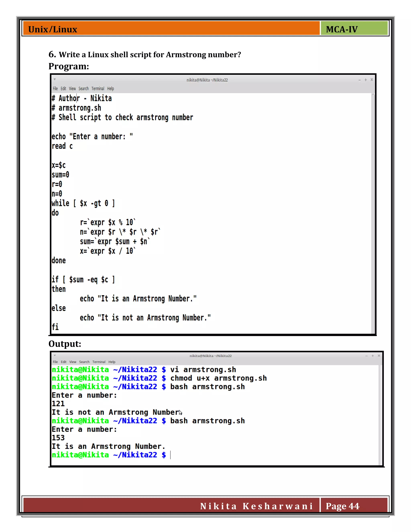Open the Terminal menu in the program terminal
411x532 pixels.
[x=98, y=89]
